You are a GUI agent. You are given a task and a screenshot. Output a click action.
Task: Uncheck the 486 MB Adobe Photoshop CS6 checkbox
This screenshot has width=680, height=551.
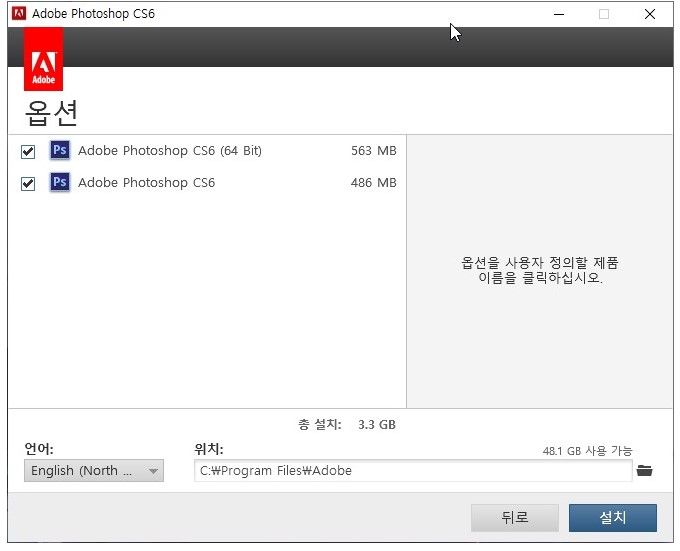(28, 184)
